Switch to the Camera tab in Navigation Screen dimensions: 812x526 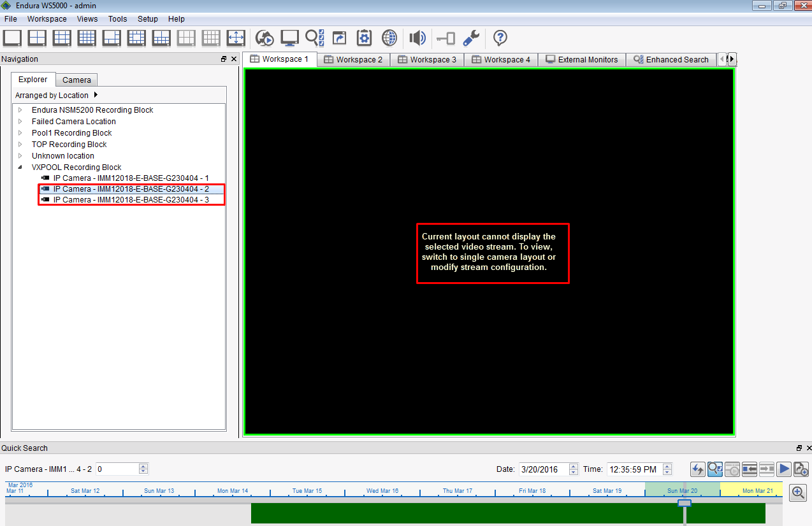point(76,80)
